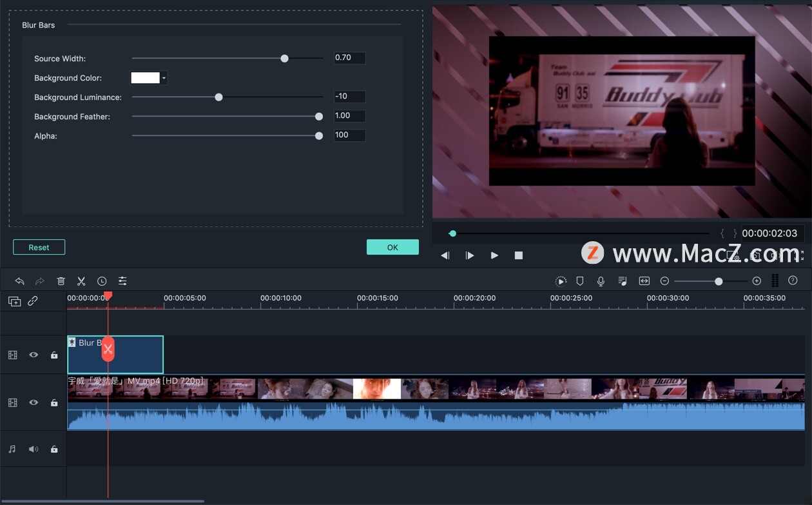Select the Blur Bars effect clip
The width and height of the screenshot is (812, 505).
click(115, 355)
